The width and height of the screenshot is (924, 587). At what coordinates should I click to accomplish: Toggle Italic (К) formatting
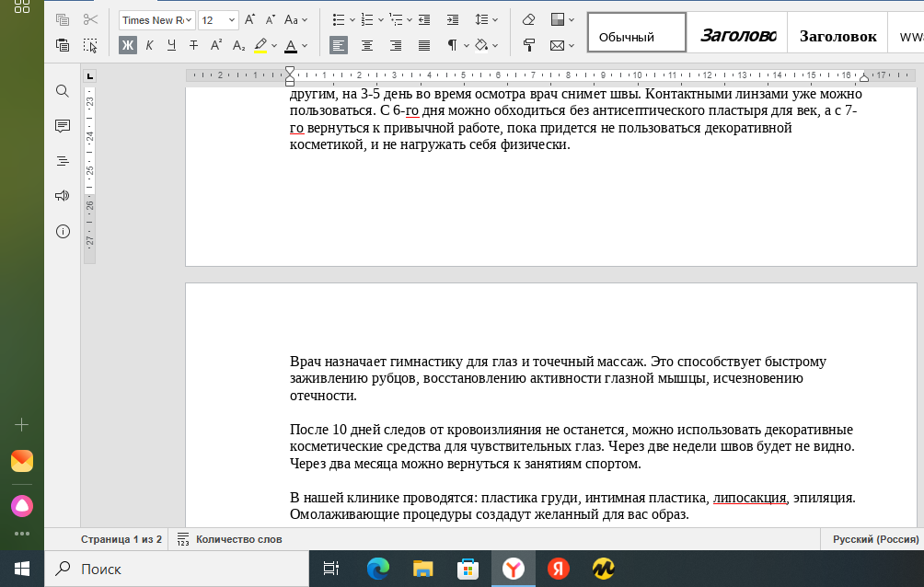(x=150, y=45)
